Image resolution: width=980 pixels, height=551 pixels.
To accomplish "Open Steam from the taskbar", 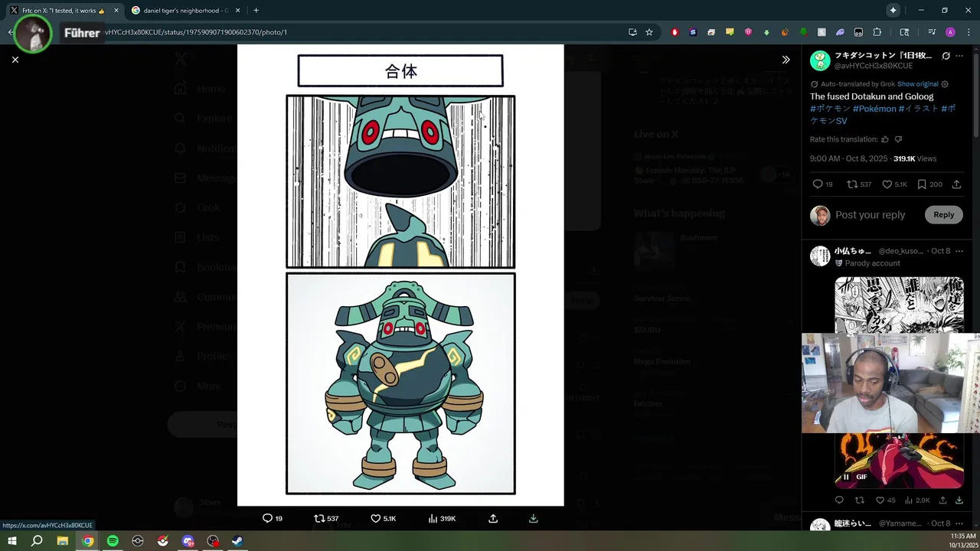I will (x=237, y=541).
